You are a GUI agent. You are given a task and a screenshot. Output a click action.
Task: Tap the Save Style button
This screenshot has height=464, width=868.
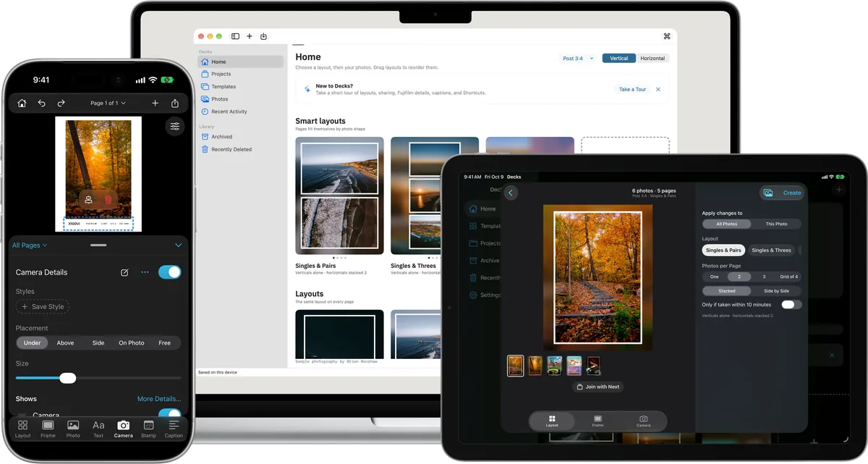(43, 307)
